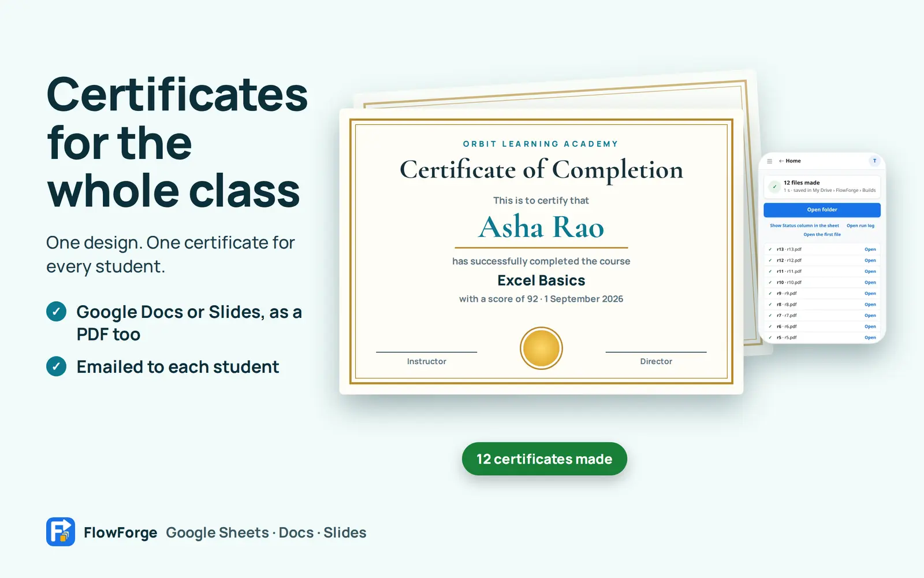Open the T account avatar
The width and height of the screenshot is (924, 578).
coord(874,161)
